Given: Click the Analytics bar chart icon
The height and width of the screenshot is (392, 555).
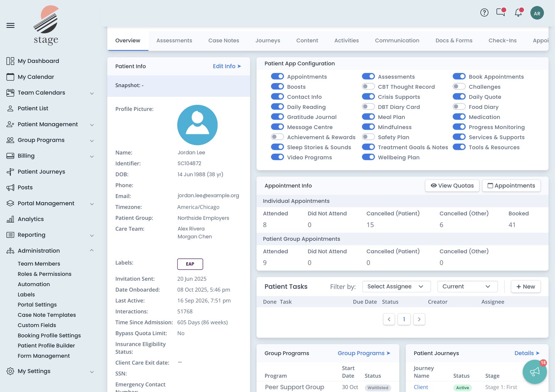Looking at the screenshot, I should coord(10,219).
